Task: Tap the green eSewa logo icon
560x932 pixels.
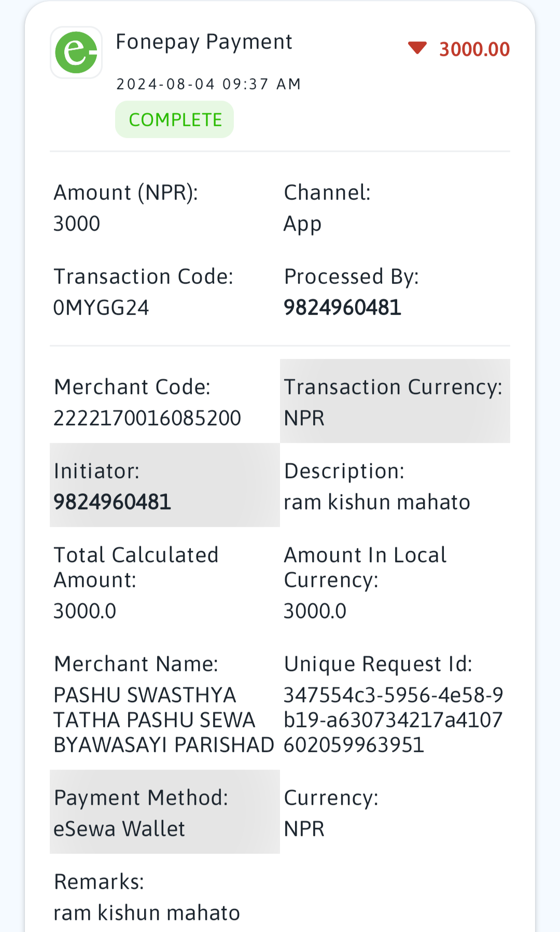Action: point(76,52)
